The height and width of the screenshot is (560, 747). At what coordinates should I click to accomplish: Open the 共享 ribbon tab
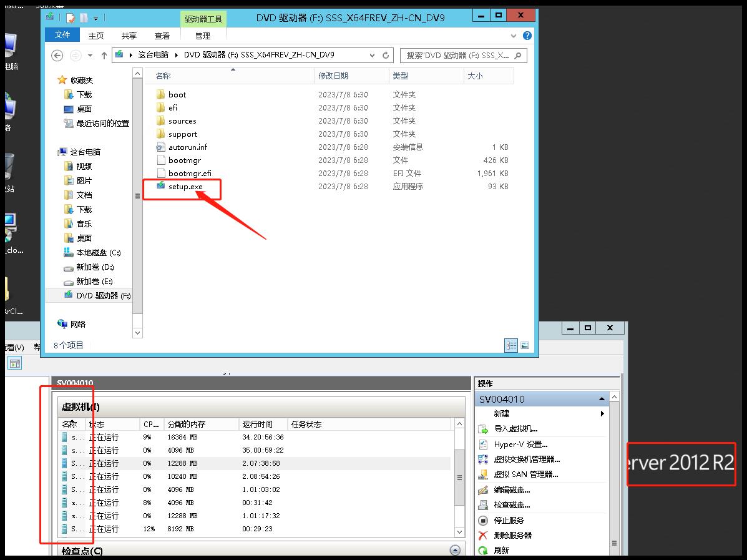(x=129, y=36)
